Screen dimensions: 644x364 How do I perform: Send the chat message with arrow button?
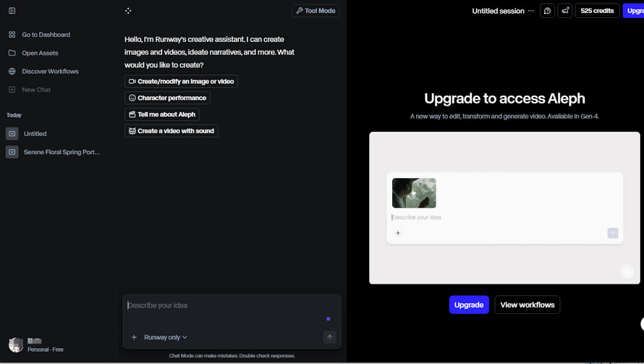point(329,337)
